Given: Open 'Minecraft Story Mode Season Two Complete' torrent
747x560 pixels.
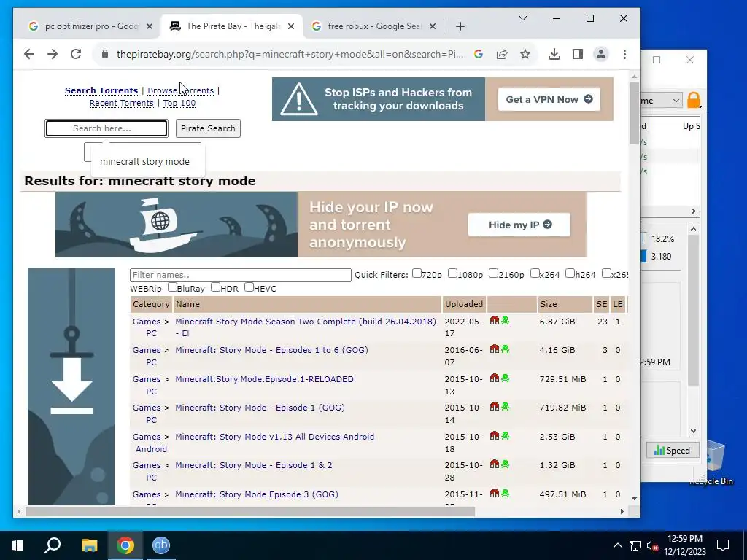Looking at the screenshot, I should tap(306, 327).
